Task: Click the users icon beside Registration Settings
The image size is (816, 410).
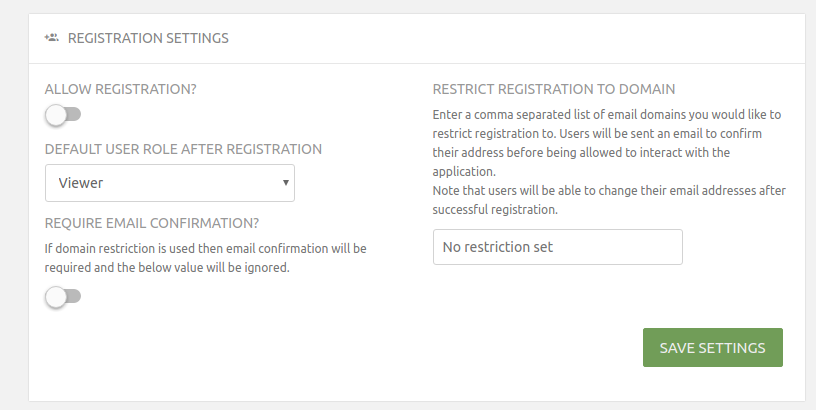Action: pos(52,38)
